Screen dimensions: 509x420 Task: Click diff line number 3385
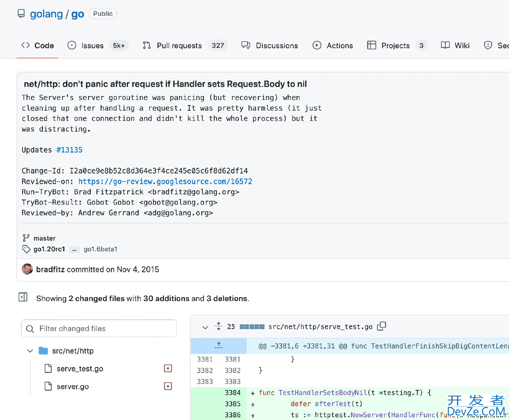coord(232,404)
